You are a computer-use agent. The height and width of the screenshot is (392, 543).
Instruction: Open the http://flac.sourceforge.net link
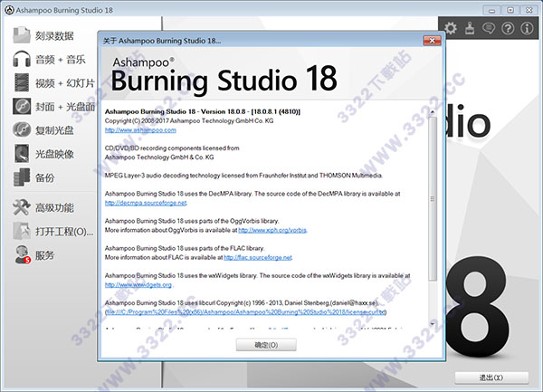(258, 257)
